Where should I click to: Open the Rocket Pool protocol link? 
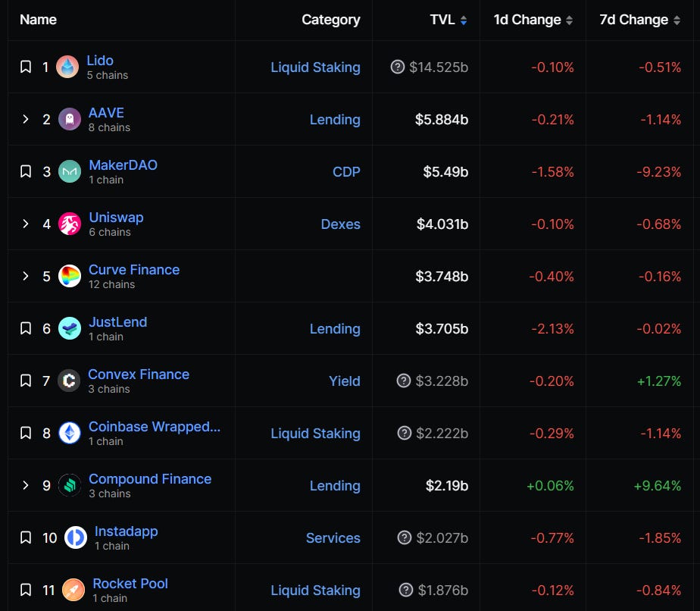130,583
